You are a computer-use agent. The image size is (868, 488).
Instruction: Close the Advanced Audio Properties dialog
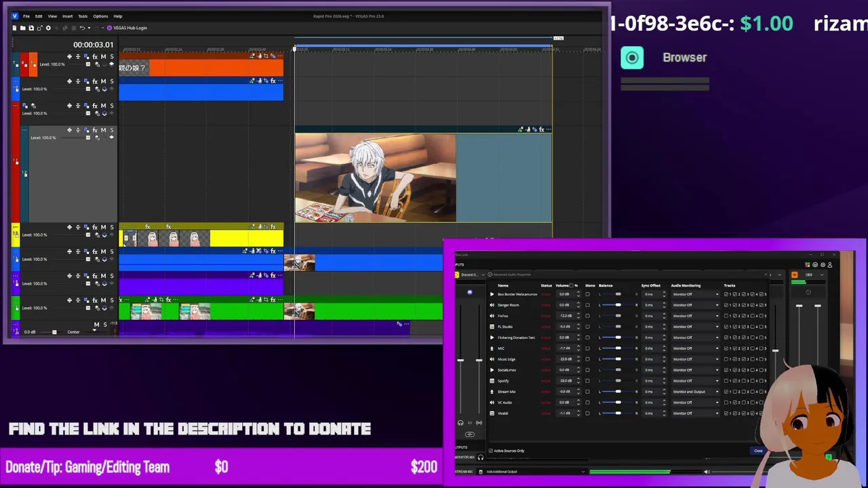pyautogui.click(x=758, y=451)
